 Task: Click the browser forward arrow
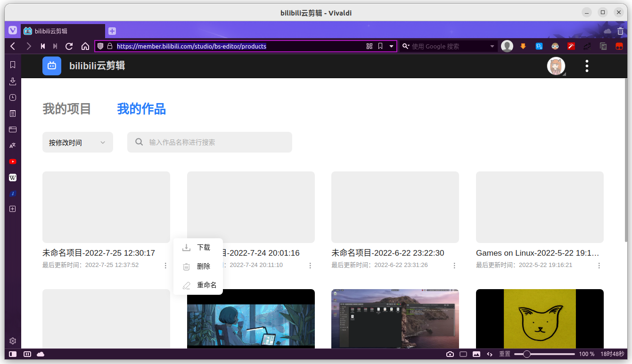tap(29, 46)
